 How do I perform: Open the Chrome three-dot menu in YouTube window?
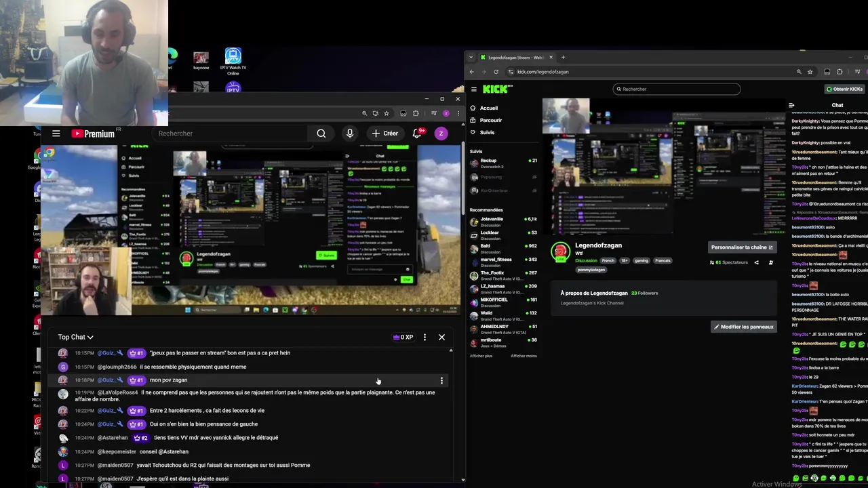[458, 113]
